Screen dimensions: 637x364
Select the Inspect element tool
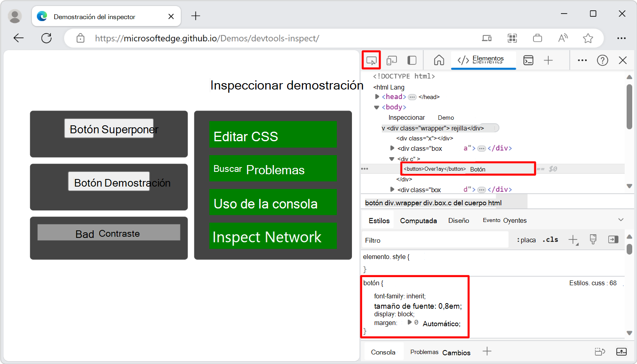pos(371,60)
